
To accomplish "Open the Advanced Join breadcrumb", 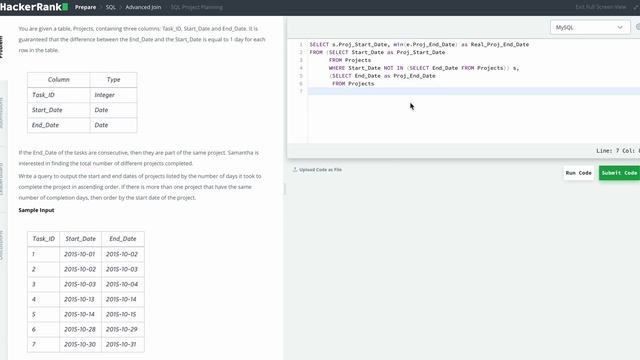I will (143, 7).
